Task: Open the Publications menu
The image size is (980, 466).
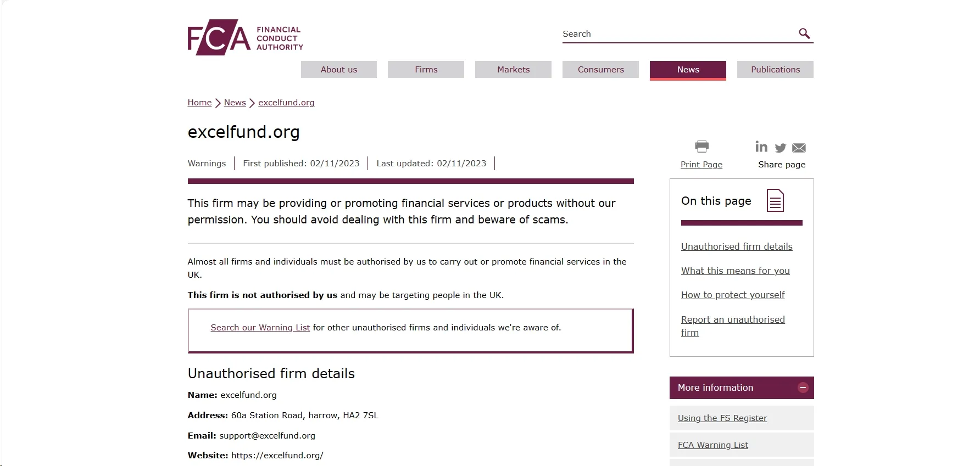Action: coord(775,70)
